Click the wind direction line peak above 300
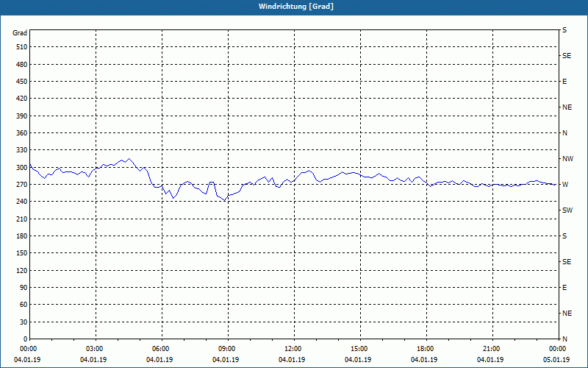The height and width of the screenshot is (368, 588). pos(129,159)
